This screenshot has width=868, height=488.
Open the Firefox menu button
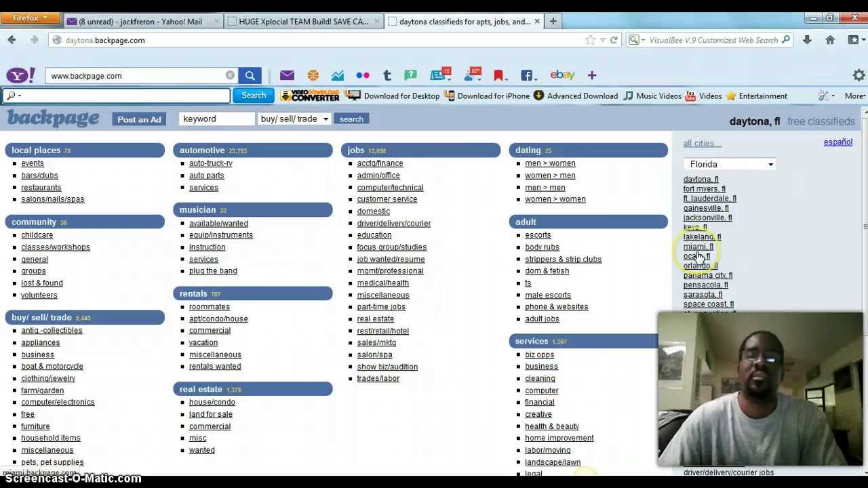pos(31,18)
